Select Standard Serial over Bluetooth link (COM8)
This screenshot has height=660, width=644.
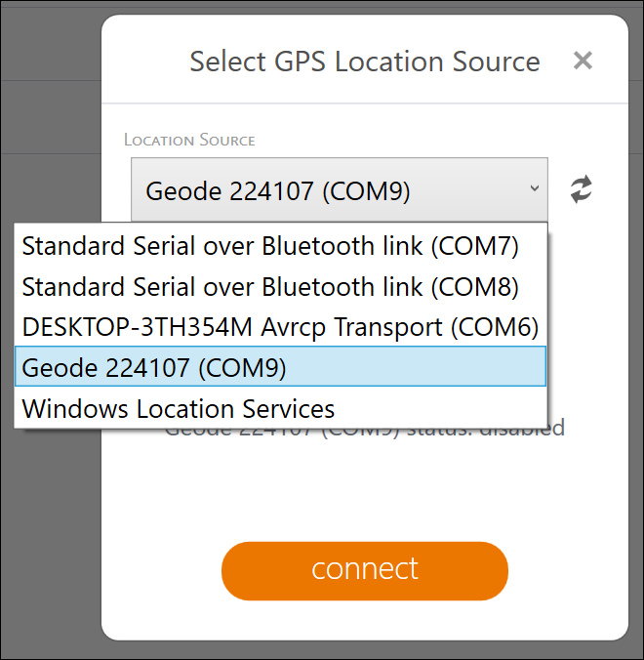281,287
